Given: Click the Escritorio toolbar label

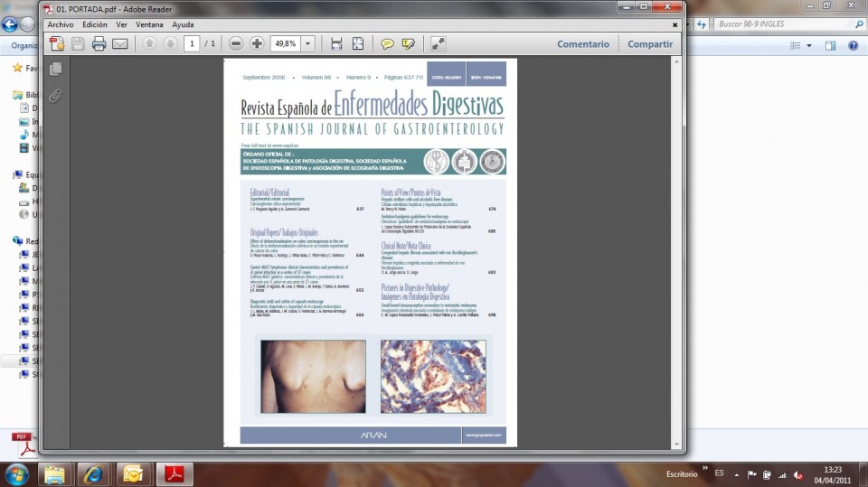Looking at the screenshot, I should tap(682, 474).
